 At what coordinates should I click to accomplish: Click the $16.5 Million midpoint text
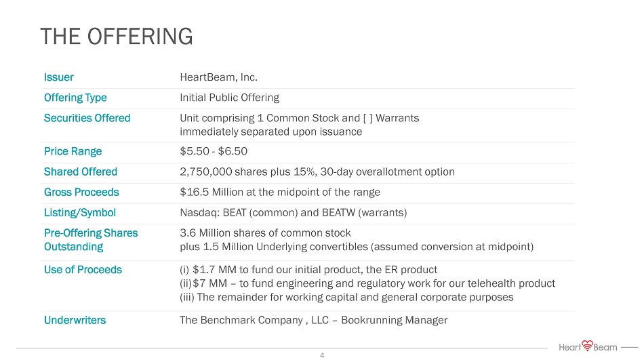click(x=279, y=192)
